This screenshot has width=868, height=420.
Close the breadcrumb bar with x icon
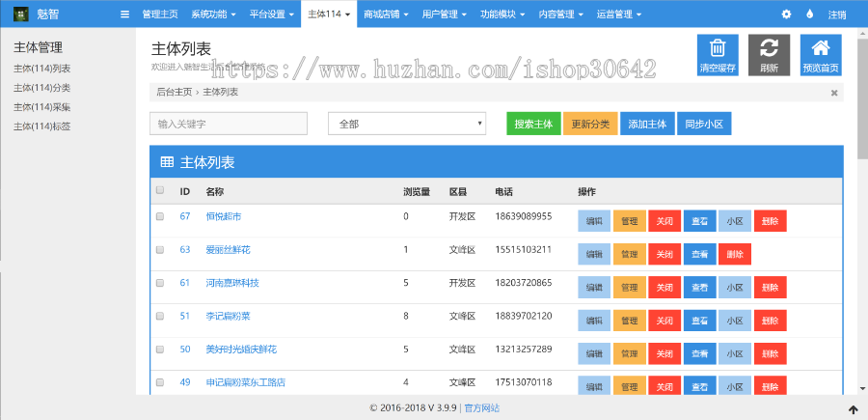click(834, 93)
